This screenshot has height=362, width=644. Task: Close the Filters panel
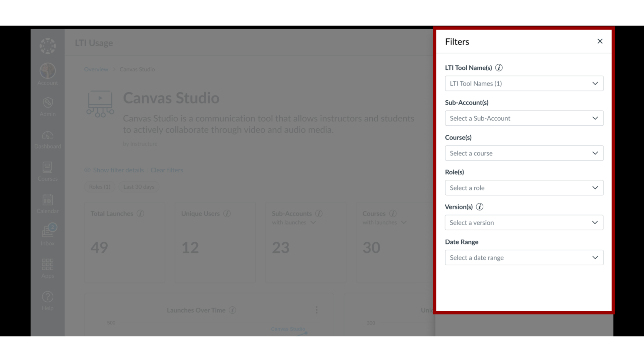(600, 41)
